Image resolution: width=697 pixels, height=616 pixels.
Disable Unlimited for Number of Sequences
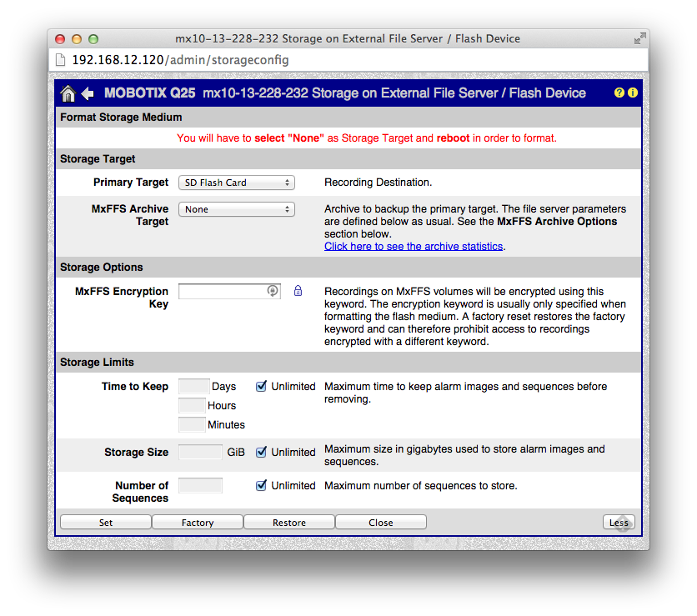tap(261, 485)
